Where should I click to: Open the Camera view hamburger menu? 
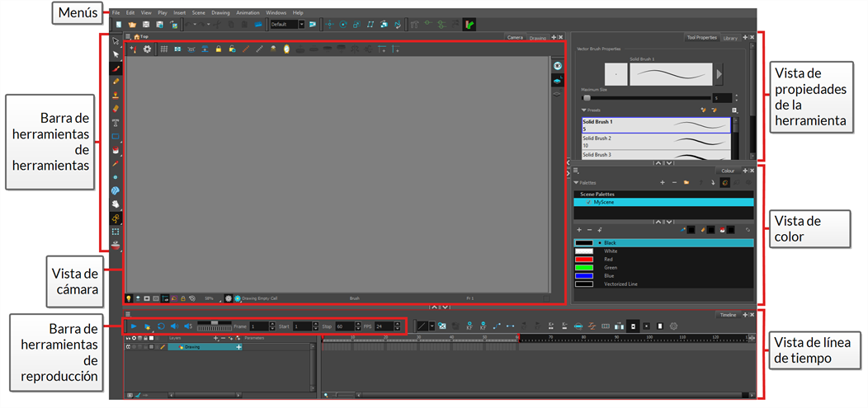[x=128, y=36]
